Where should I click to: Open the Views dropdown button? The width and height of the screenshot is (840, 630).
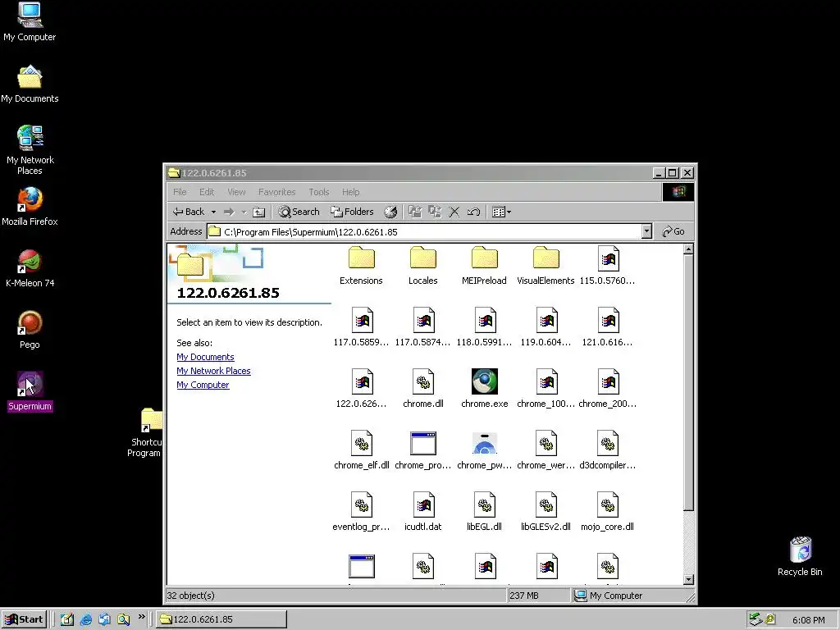(x=501, y=212)
